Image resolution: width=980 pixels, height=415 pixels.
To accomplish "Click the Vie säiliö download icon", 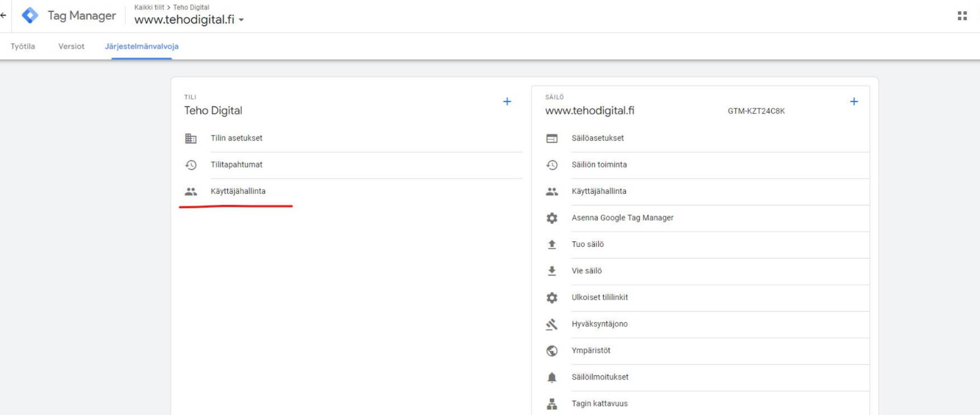I will [552, 271].
